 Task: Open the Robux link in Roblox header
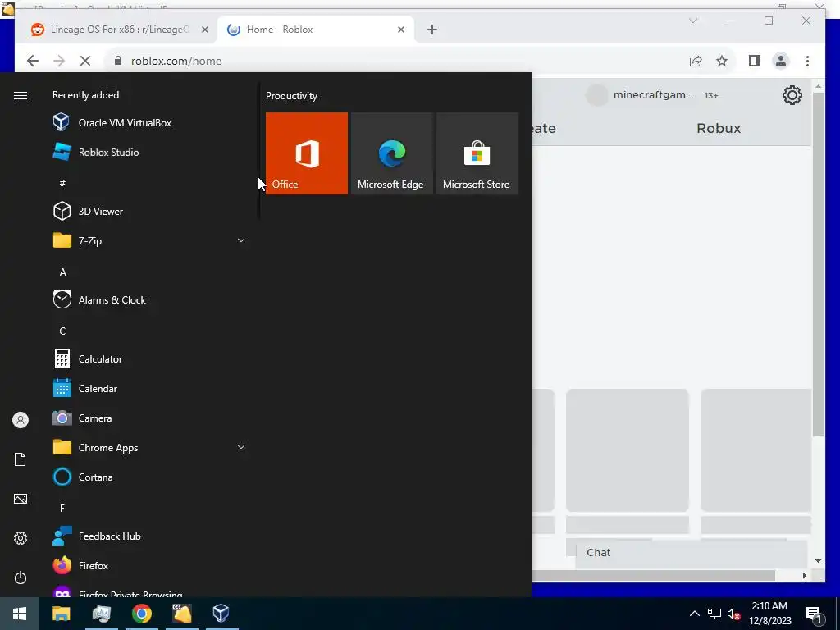coord(719,128)
